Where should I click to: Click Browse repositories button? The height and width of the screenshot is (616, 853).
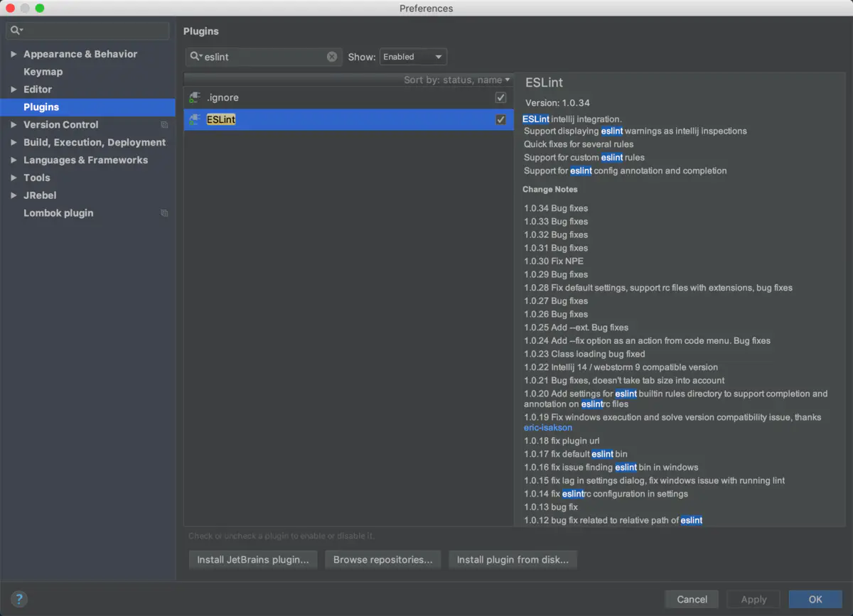(x=382, y=560)
